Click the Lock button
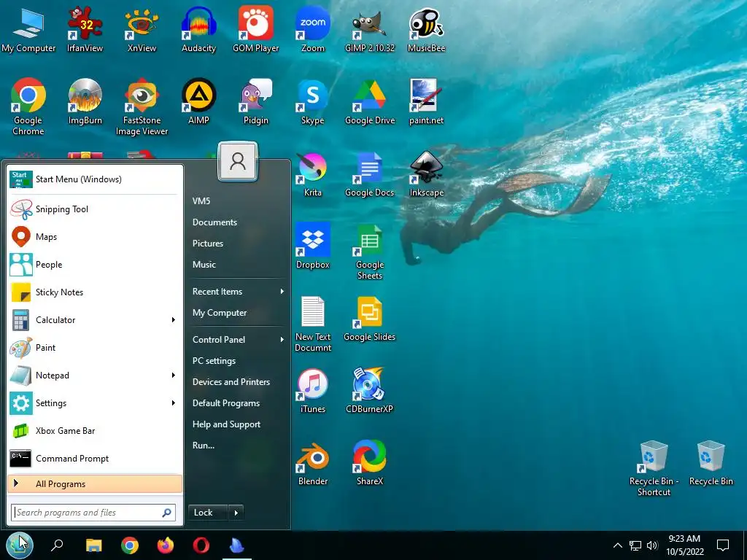747x560 pixels. click(x=208, y=513)
